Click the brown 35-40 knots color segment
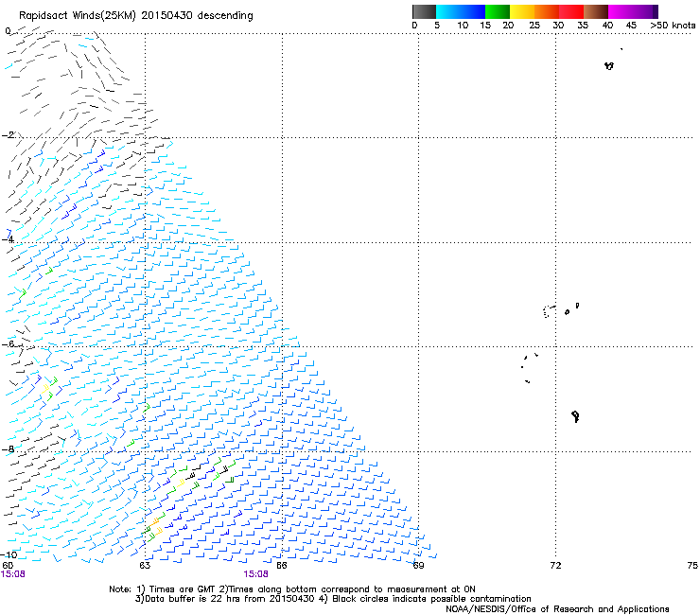Screen dimensions: 700x615 pyautogui.click(x=596, y=11)
